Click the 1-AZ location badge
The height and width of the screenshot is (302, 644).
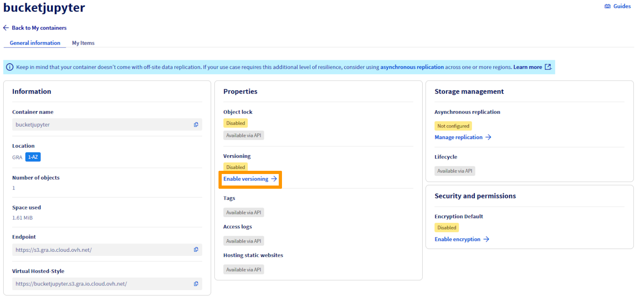point(33,157)
